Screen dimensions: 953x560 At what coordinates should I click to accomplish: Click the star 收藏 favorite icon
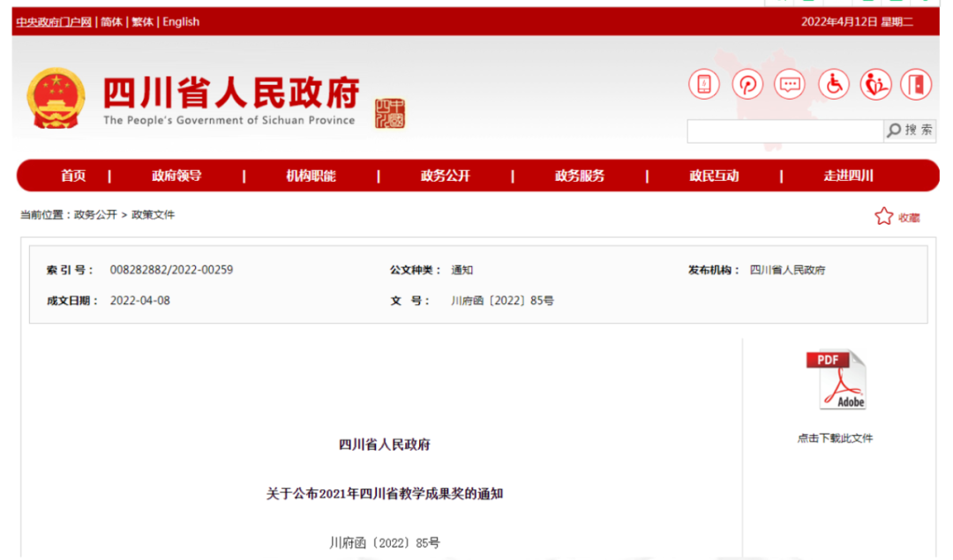pyautogui.click(x=884, y=217)
